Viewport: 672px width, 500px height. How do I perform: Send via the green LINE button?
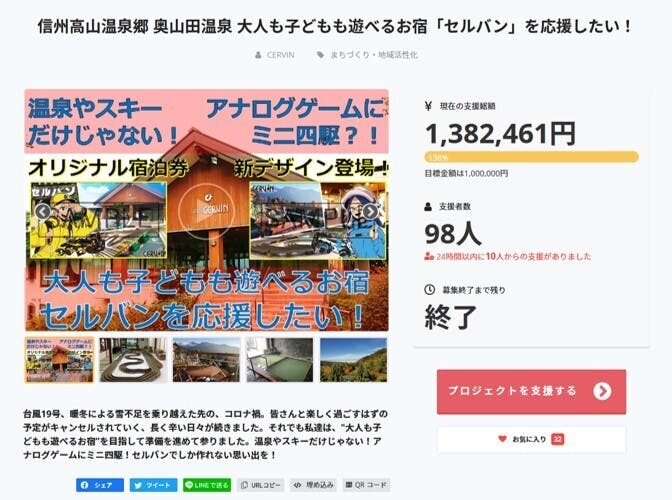click(207, 485)
